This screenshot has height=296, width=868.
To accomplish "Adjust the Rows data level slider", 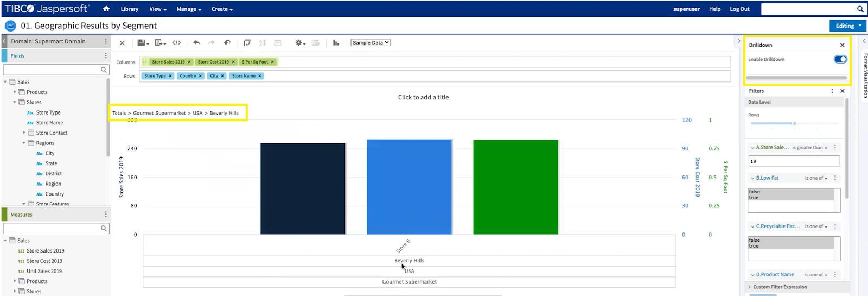I will click(x=794, y=124).
